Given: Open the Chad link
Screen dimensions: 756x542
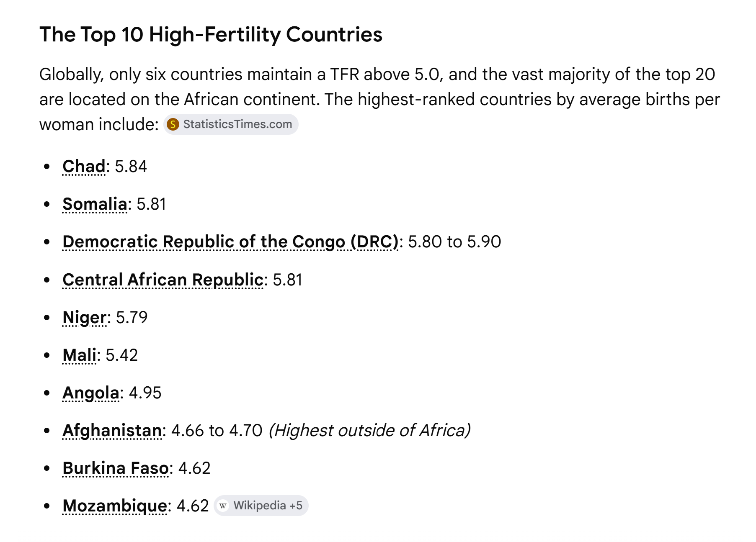Looking at the screenshot, I should click(84, 166).
